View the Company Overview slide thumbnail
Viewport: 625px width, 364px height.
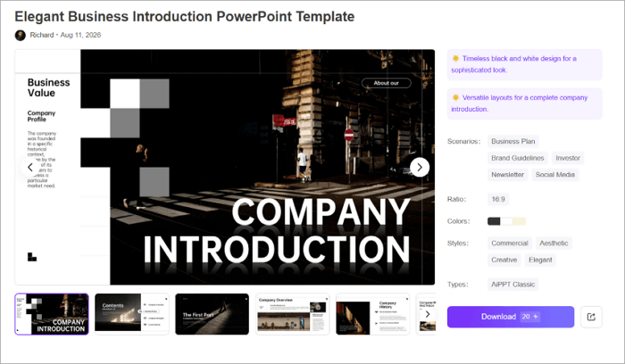pos(292,314)
